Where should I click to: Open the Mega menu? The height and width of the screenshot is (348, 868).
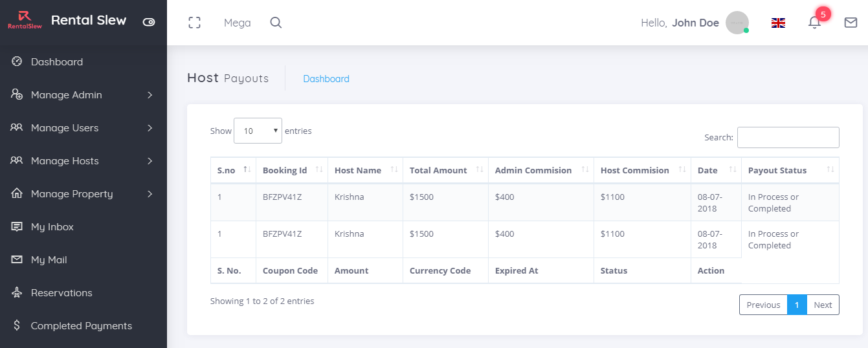tap(237, 23)
